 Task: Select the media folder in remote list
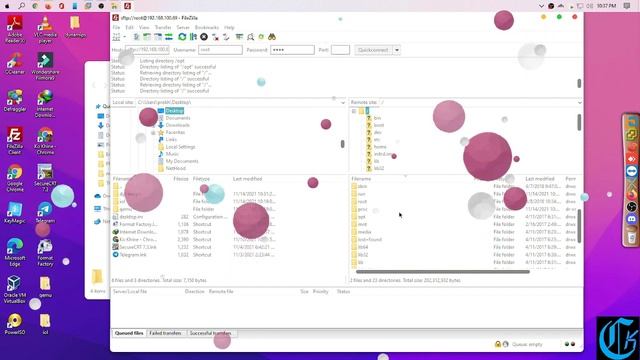[x=364, y=232]
